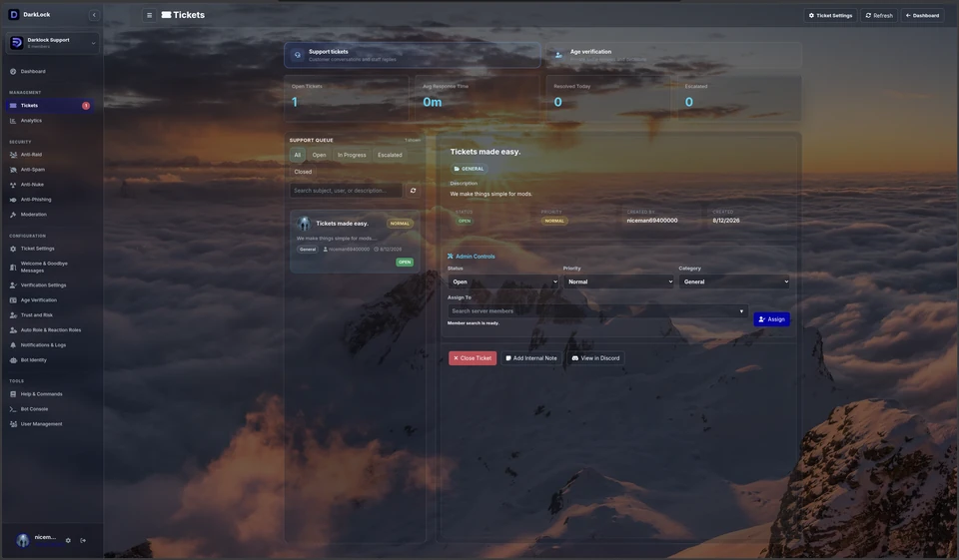Open Anti-Raid security page
This screenshot has height=560, width=959.
point(31,155)
